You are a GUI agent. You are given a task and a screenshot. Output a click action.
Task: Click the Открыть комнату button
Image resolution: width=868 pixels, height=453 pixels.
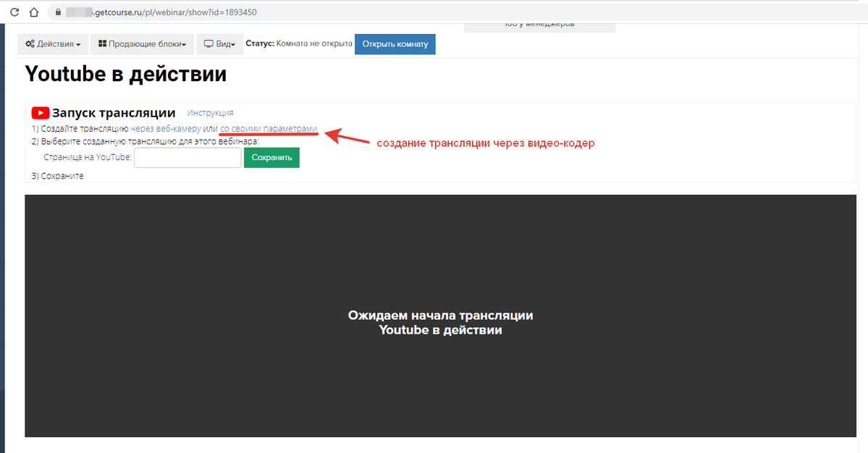(395, 44)
